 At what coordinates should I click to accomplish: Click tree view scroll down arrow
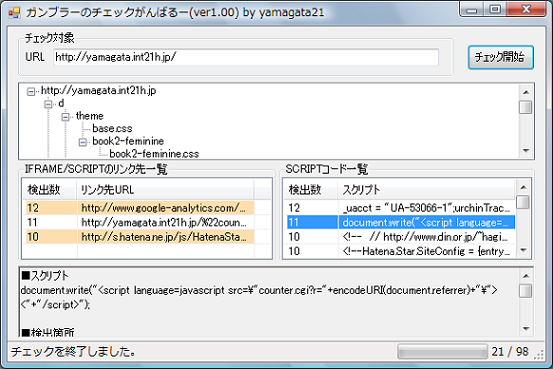[526, 151]
